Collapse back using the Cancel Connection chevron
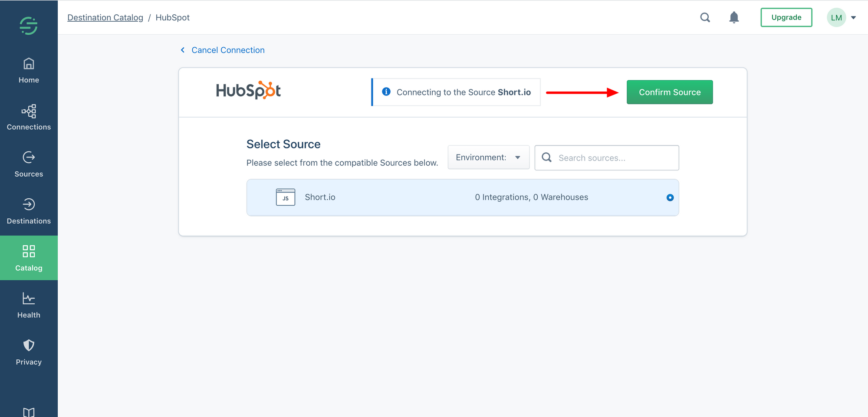Image resolution: width=868 pixels, height=417 pixels. [182, 50]
